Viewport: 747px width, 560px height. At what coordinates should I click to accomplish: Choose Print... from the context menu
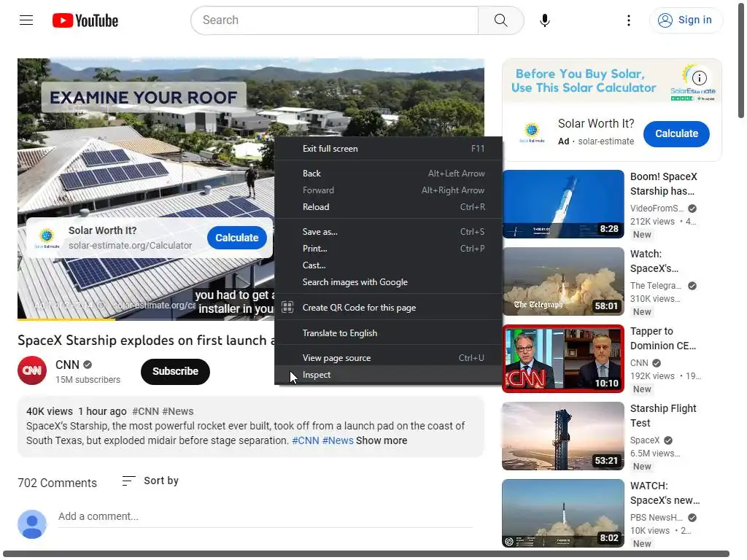pos(388,249)
